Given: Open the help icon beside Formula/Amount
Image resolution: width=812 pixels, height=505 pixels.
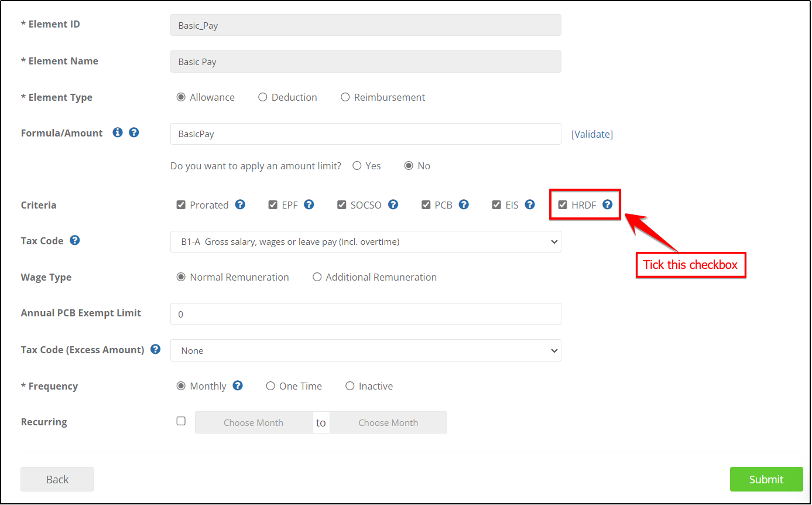Looking at the screenshot, I should pyautogui.click(x=134, y=132).
